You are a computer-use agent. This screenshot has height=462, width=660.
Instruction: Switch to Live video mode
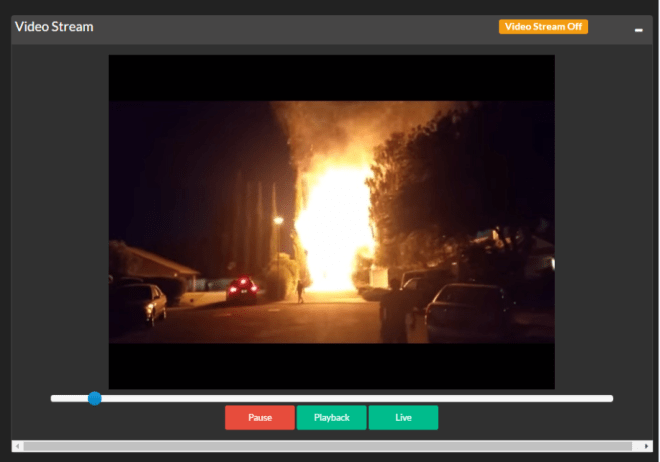[403, 418]
